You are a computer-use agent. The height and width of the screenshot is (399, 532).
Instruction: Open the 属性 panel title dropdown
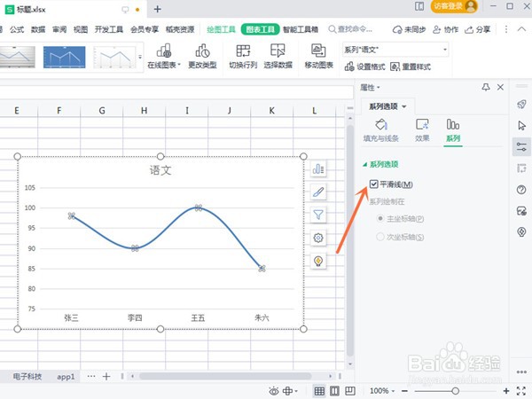tap(370, 88)
